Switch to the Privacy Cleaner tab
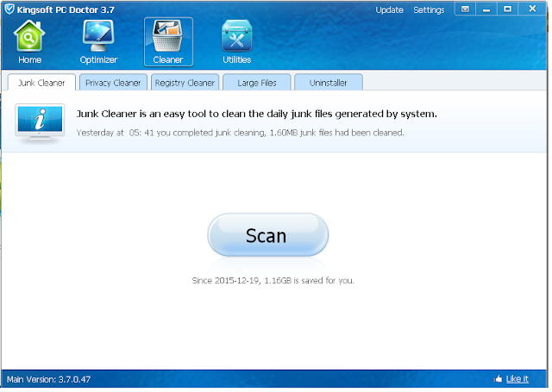552x392 pixels. pyautogui.click(x=113, y=83)
